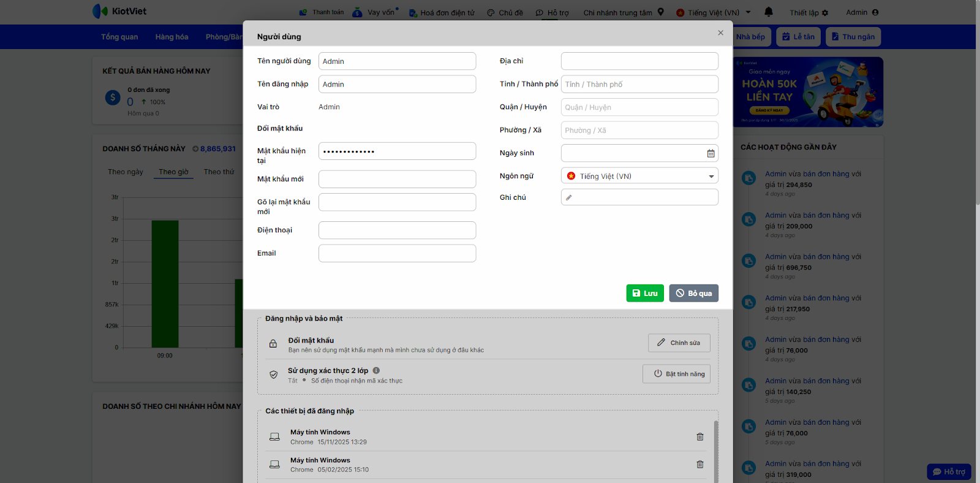Click the device list scrollbar
Viewport: 980px width, 483px height.
(x=715, y=447)
